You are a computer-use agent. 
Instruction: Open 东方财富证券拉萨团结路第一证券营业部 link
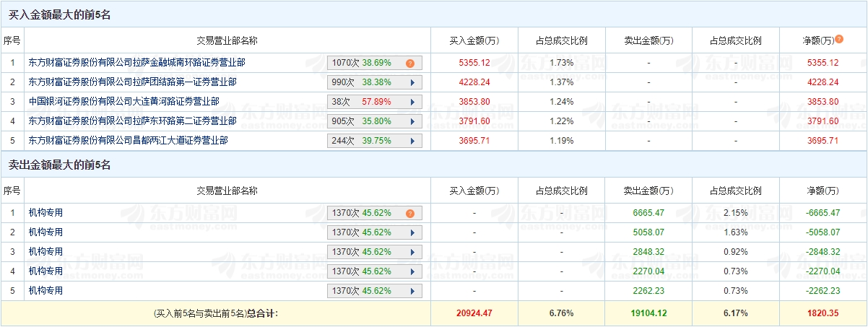pyautogui.click(x=132, y=83)
